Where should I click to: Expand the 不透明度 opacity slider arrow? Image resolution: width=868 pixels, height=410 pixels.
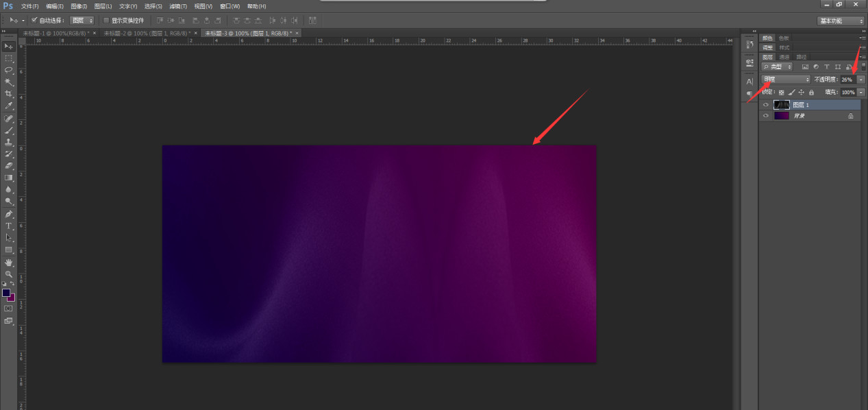[861, 80]
